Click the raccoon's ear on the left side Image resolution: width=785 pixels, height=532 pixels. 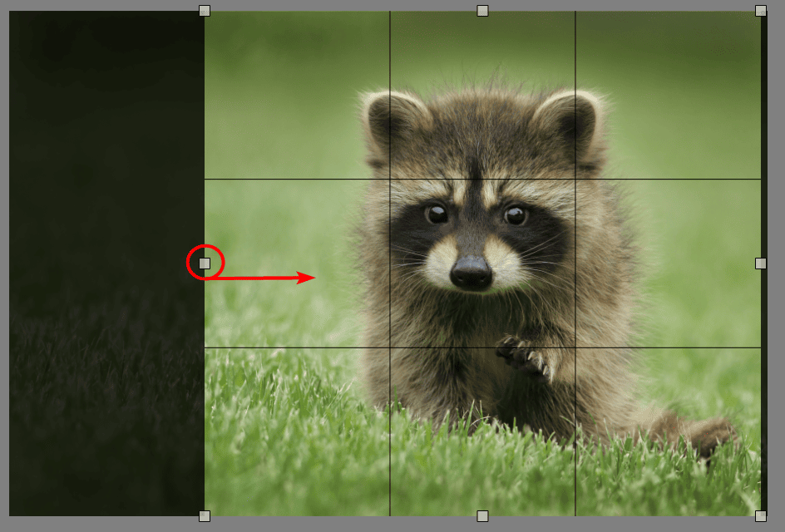coord(391,119)
